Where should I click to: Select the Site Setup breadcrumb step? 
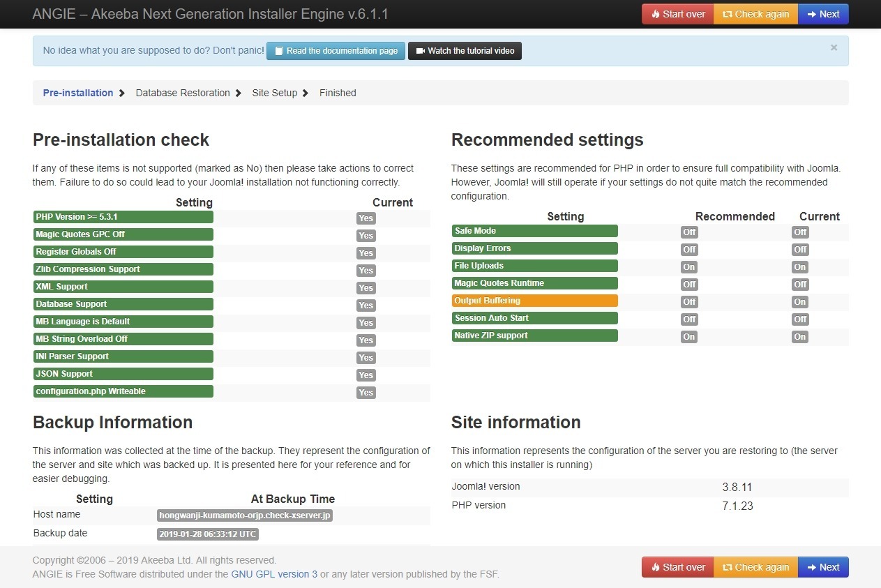(275, 93)
